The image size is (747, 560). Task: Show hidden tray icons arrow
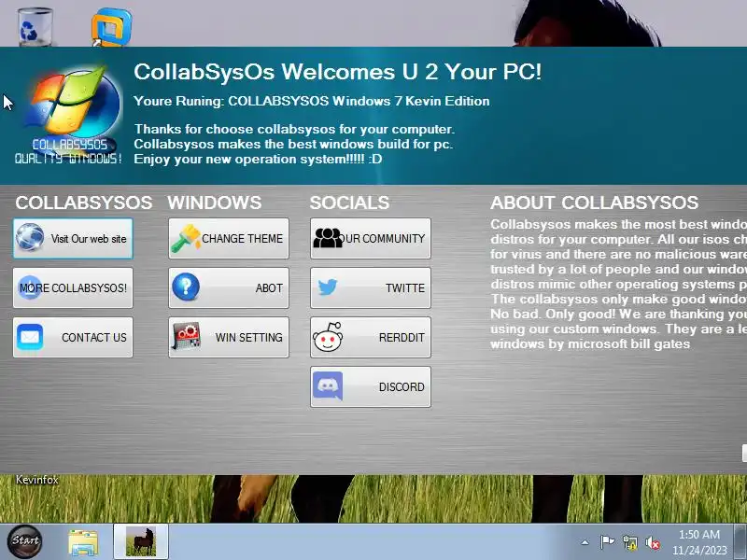pyautogui.click(x=585, y=542)
